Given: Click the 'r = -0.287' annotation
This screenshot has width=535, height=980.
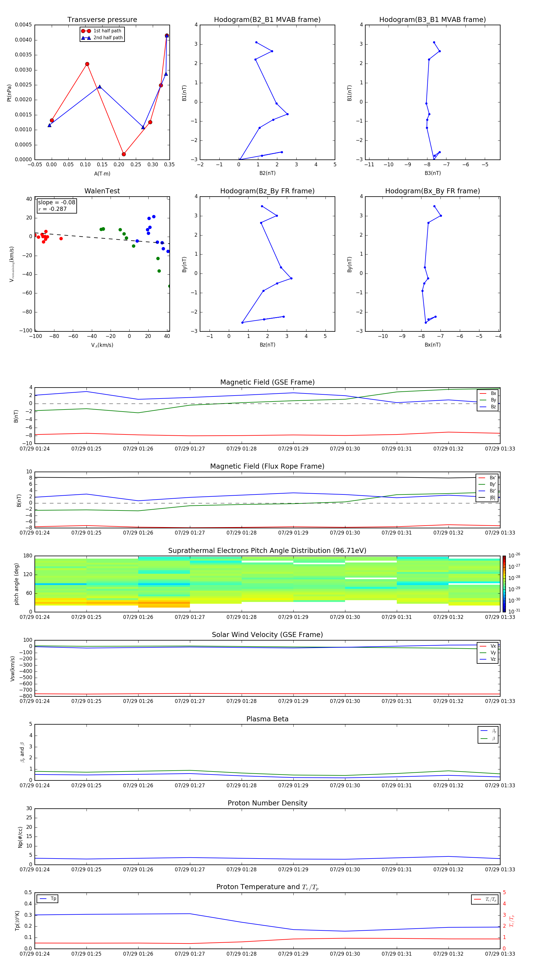Looking at the screenshot, I should click(53, 209).
